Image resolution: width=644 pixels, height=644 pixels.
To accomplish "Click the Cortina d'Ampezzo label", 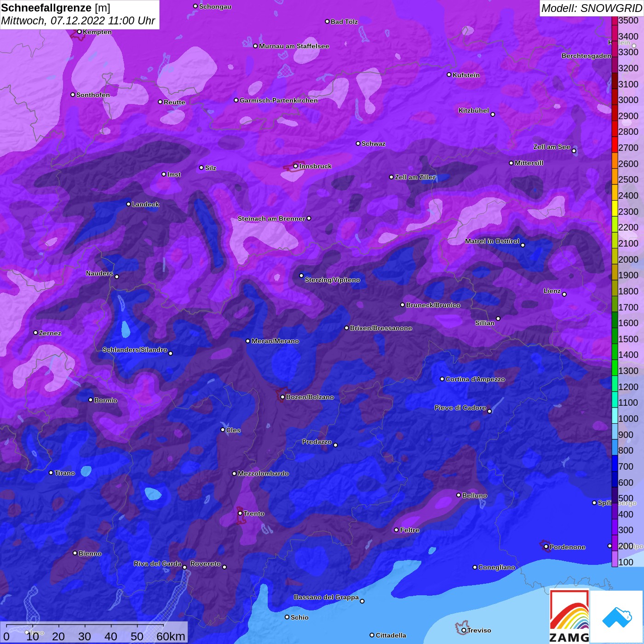I will pyautogui.click(x=475, y=379).
